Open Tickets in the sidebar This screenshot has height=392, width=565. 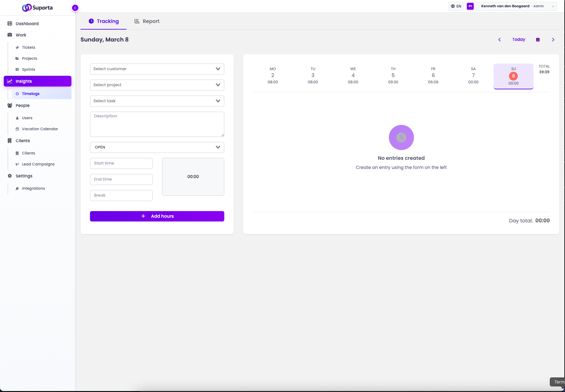click(29, 48)
